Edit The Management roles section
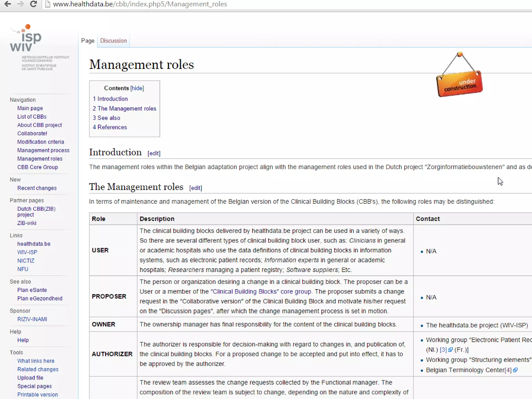This screenshot has width=532, height=399. point(196,188)
